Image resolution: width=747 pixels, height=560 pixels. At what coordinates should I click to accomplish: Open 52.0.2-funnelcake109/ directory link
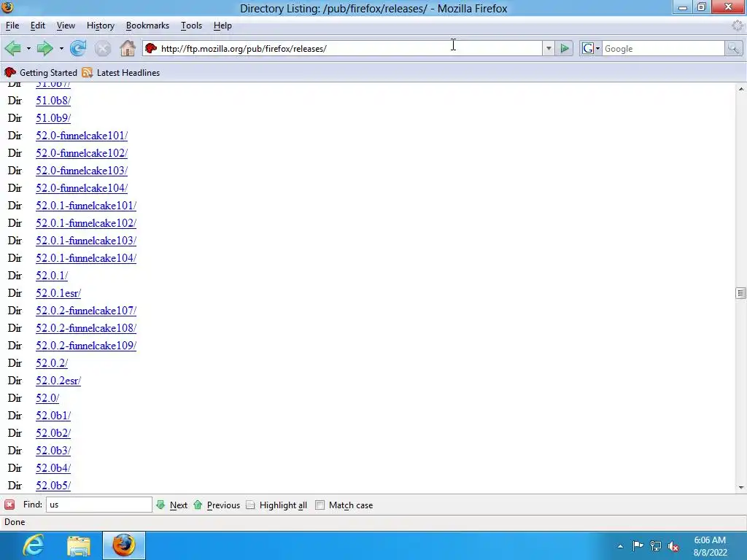pyautogui.click(x=86, y=346)
